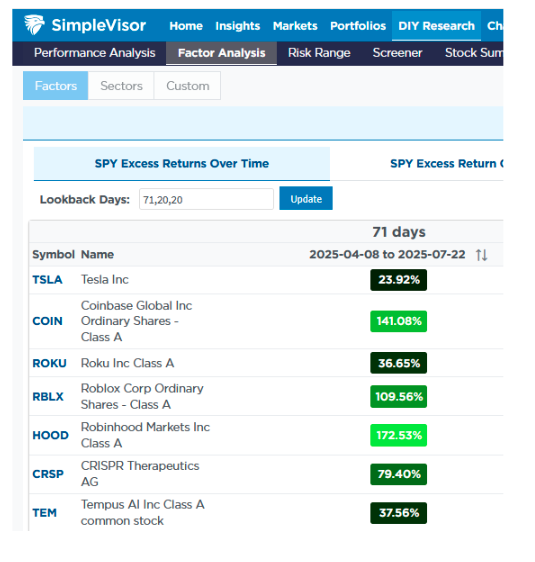Switch to Performance Analysis tab
The width and height of the screenshot is (535, 562).
click(95, 53)
